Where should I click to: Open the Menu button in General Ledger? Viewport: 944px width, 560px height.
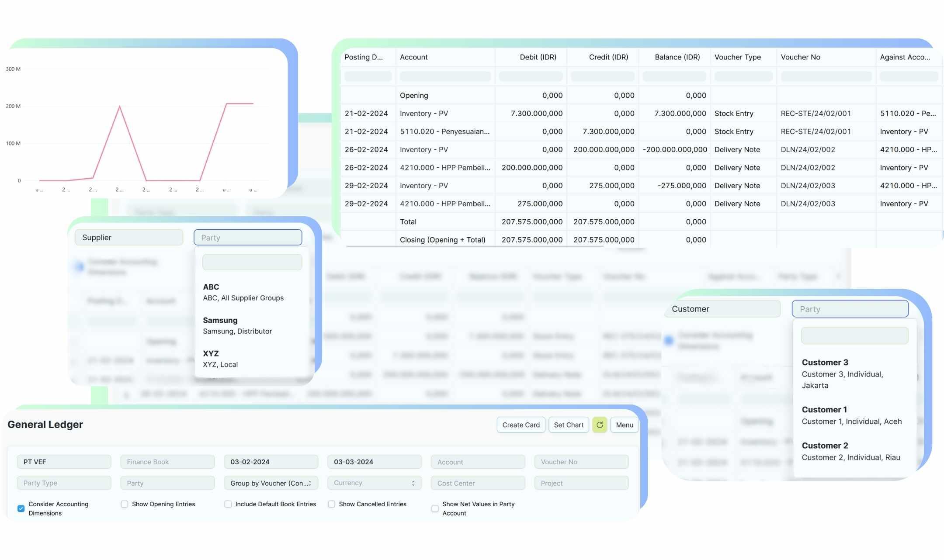tap(624, 425)
